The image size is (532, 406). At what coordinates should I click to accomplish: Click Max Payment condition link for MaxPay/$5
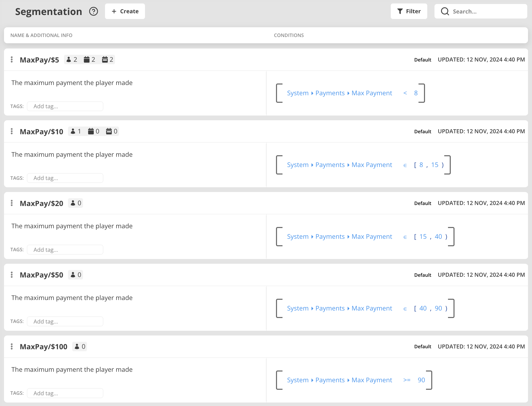pyautogui.click(x=372, y=93)
